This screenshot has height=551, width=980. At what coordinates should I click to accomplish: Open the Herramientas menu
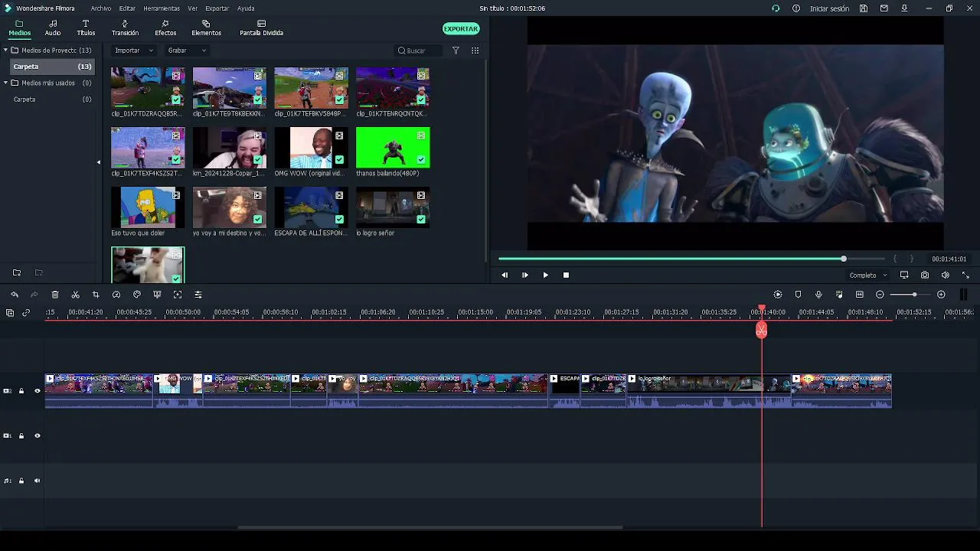tap(162, 8)
